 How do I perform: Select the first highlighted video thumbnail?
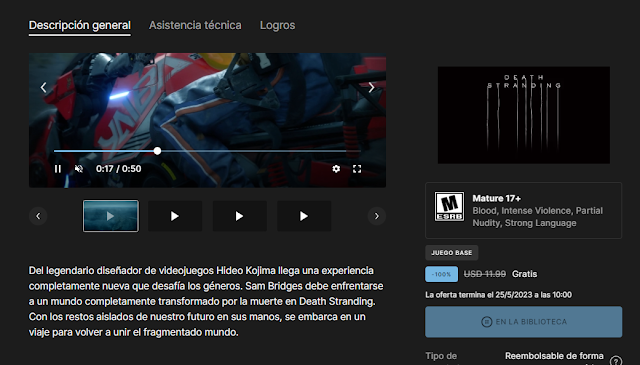click(111, 216)
